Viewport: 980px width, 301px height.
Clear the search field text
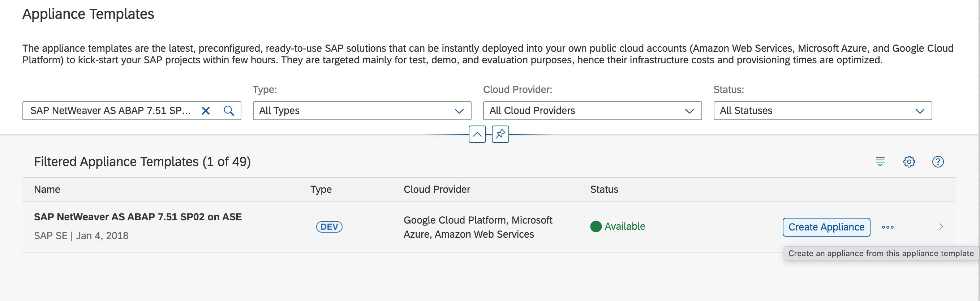click(x=206, y=111)
